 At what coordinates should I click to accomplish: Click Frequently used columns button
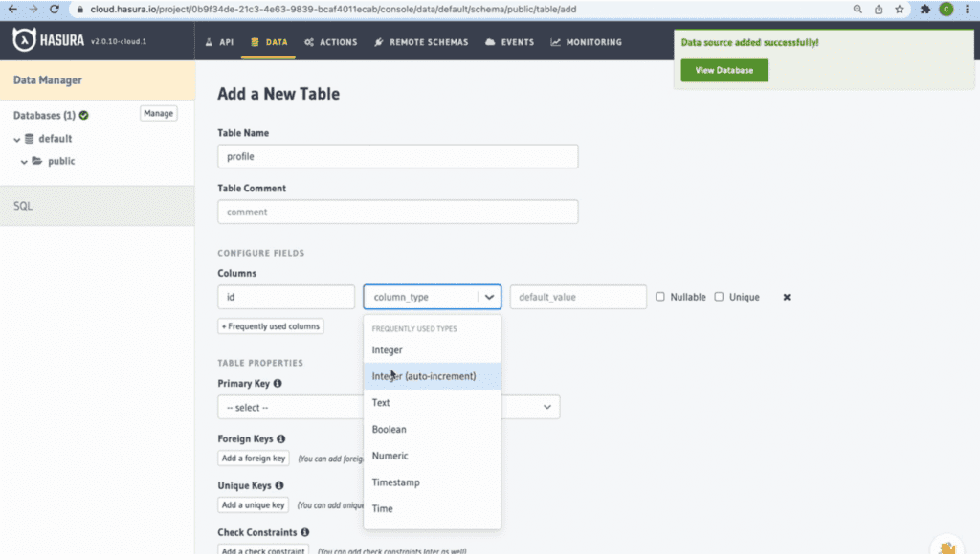coord(271,326)
